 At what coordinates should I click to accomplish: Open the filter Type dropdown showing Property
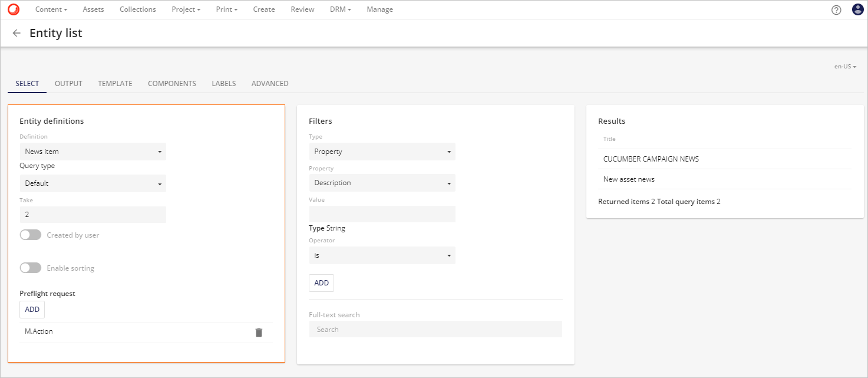(x=382, y=152)
